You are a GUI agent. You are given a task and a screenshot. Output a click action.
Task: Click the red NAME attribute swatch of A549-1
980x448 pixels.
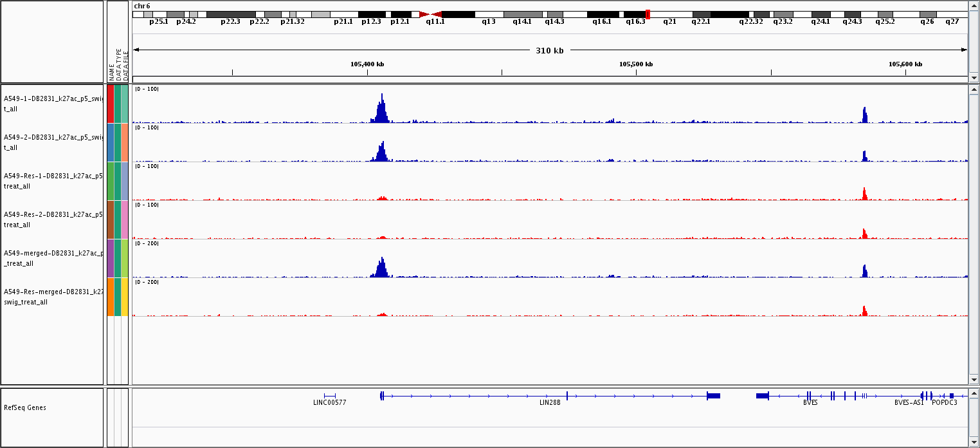[111, 104]
